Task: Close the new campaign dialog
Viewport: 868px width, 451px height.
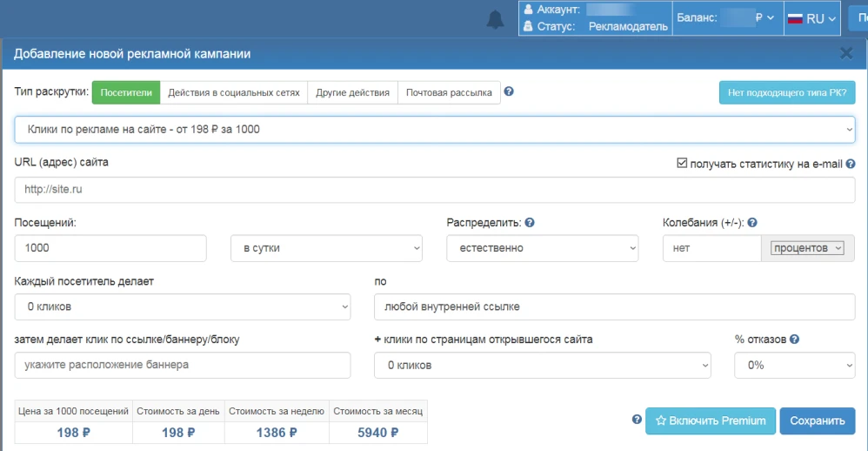Action: (x=846, y=53)
